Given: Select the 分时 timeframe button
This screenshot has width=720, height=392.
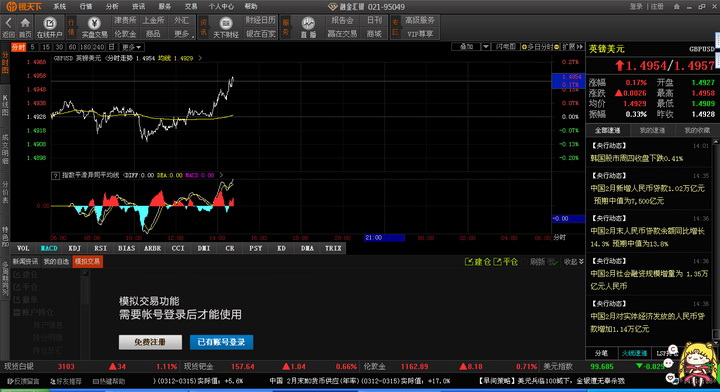Looking at the screenshot, I should coord(18,47).
